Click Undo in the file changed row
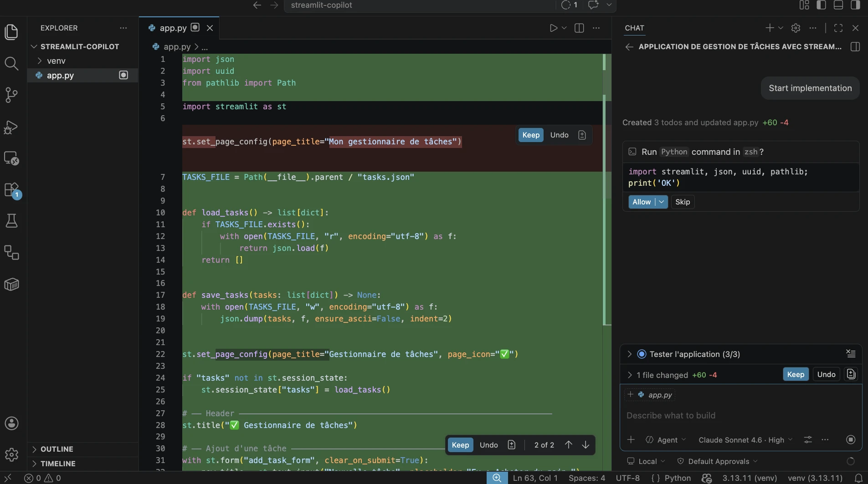This screenshot has width=868, height=484. (826, 375)
